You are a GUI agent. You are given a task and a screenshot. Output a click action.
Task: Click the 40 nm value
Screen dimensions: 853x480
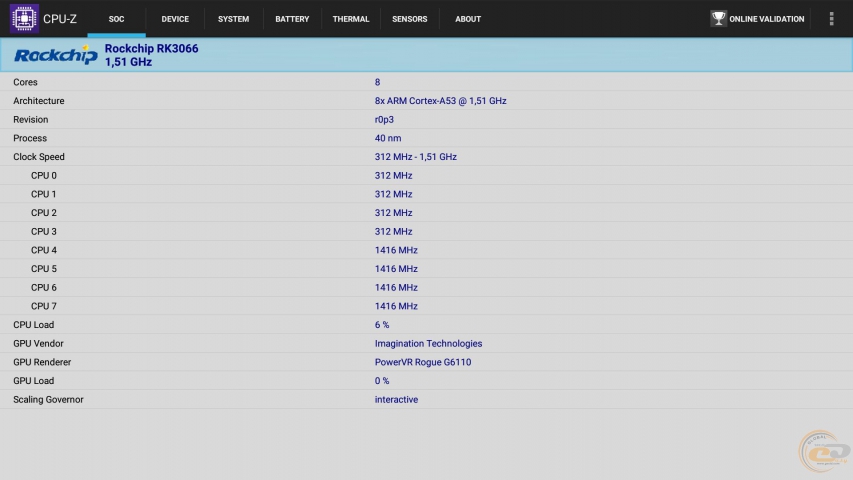coord(388,138)
